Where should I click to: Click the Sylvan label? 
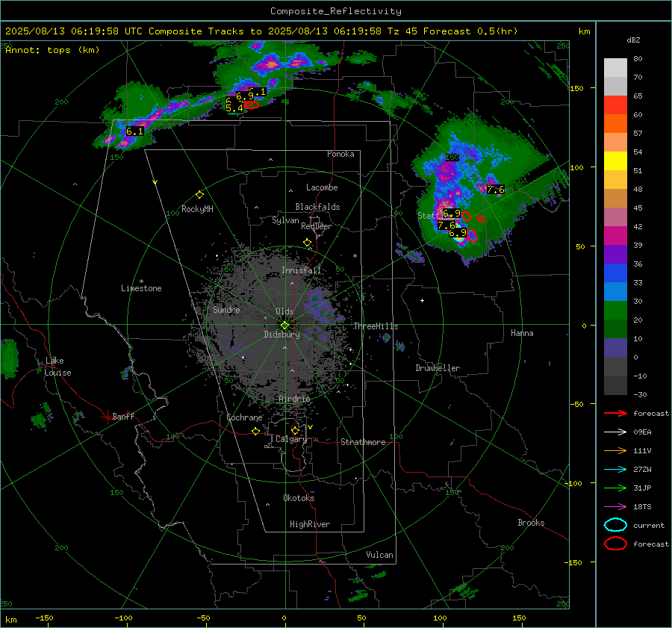[285, 220]
